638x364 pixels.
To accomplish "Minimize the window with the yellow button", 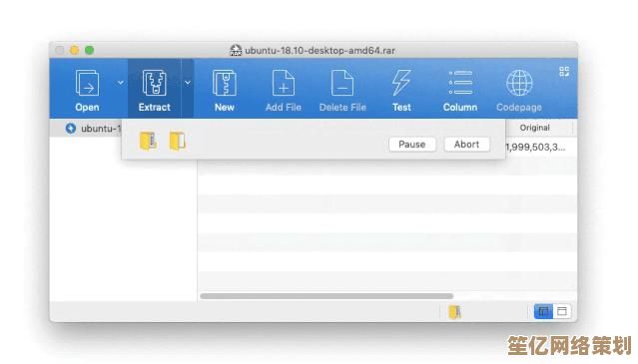I will pyautogui.click(x=75, y=51).
